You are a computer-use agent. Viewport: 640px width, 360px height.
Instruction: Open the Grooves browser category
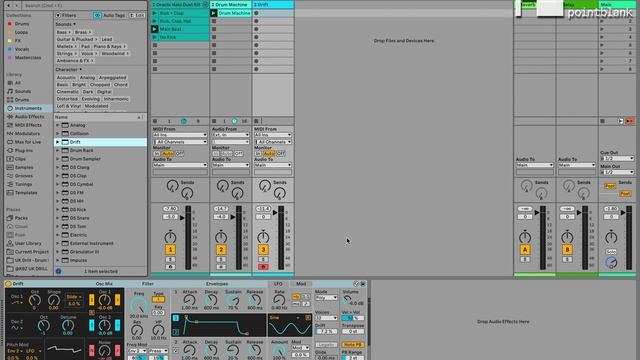24,176
